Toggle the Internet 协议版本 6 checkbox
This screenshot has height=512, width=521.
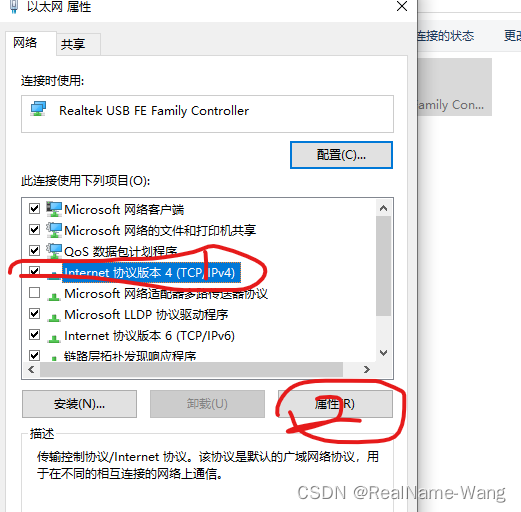tap(35, 334)
